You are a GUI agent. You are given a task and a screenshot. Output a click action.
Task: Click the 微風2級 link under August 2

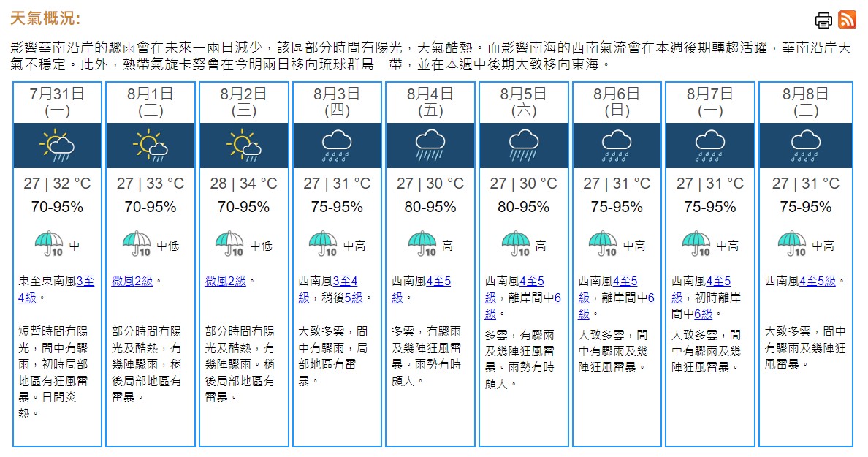click(226, 281)
